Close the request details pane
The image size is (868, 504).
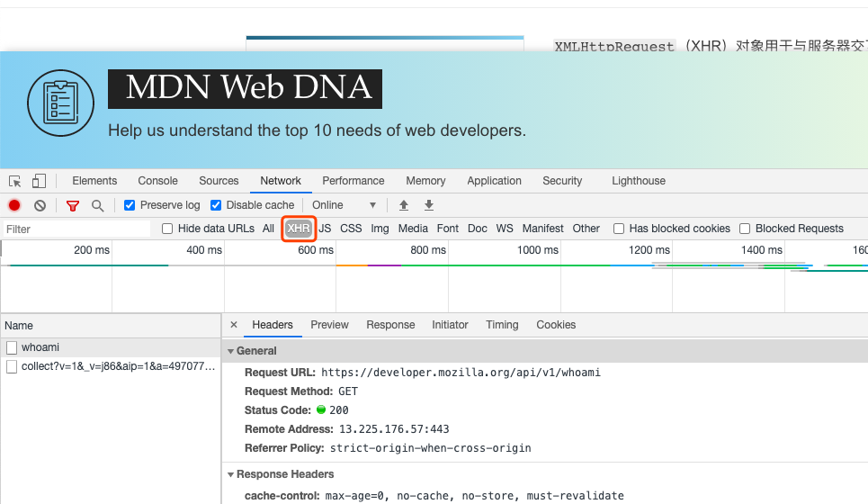pyautogui.click(x=234, y=325)
